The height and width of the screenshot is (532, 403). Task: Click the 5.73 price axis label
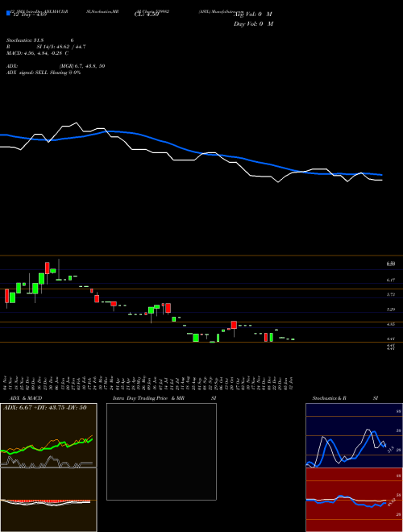(391, 294)
